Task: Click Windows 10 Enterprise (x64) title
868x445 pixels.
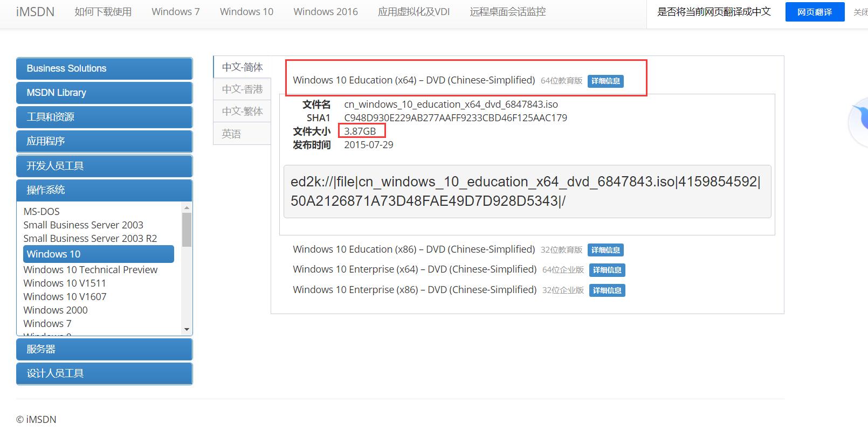Action: click(x=415, y=269)
